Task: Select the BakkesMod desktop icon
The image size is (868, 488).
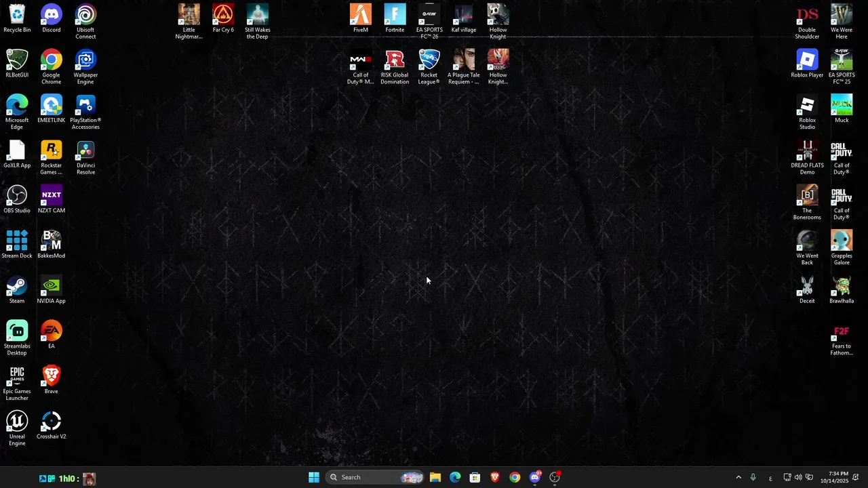Action: [51, 245]
